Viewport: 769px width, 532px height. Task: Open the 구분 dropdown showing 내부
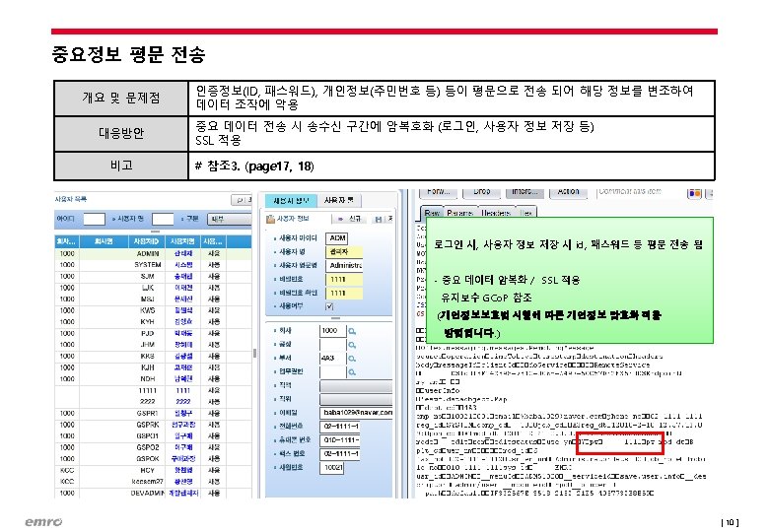click(x=229, y=219)
